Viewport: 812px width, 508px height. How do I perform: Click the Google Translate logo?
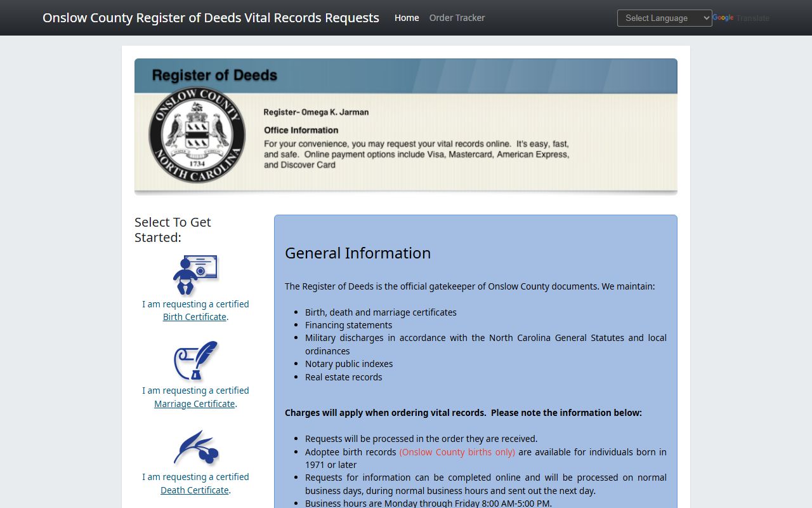pos(723,18)
